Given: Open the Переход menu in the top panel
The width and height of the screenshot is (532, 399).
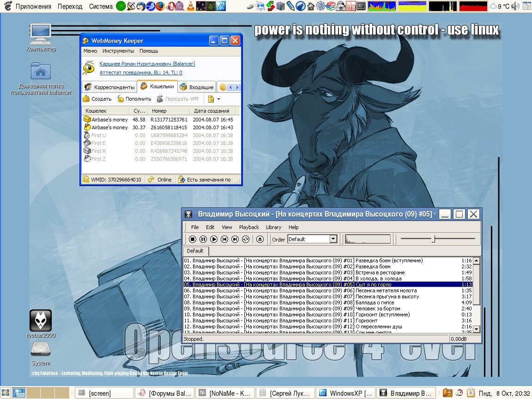Looking at the screenshot, I should pyautogui.click(x=70, y=6).
